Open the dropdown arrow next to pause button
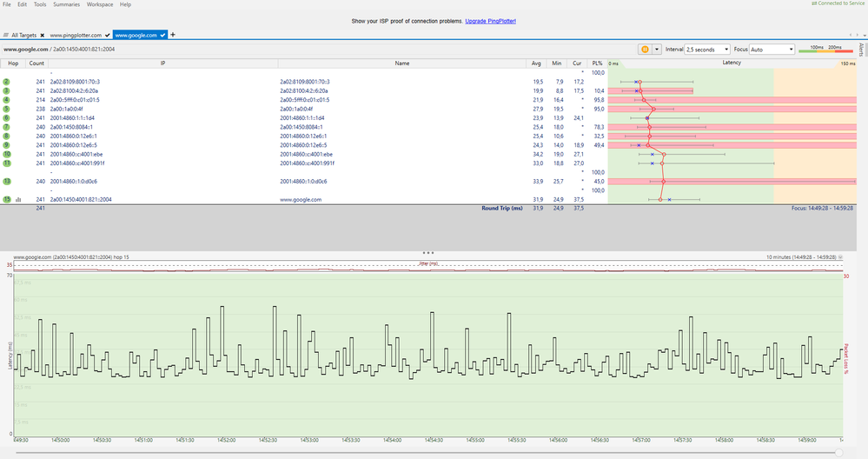The height and width of the screenshot is (459, 868). pyautogui.click(x=658, y=50)
